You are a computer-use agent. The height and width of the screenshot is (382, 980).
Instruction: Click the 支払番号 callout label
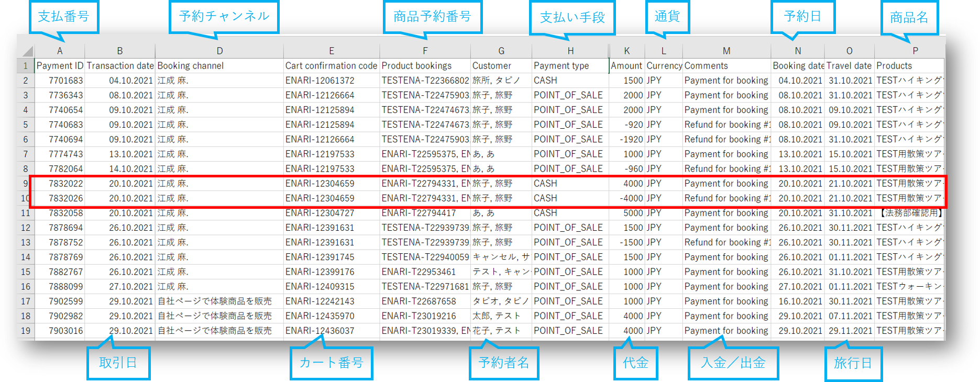point(63,16)
